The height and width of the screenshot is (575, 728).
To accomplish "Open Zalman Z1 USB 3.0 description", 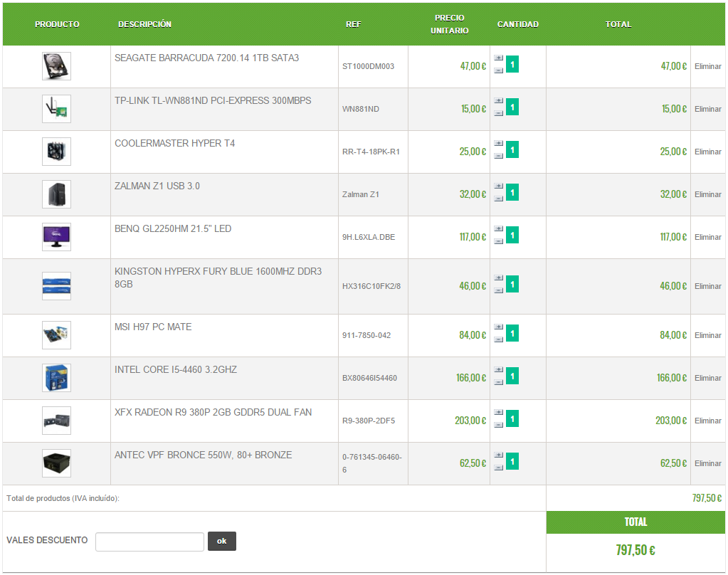I will click(157, 186).
